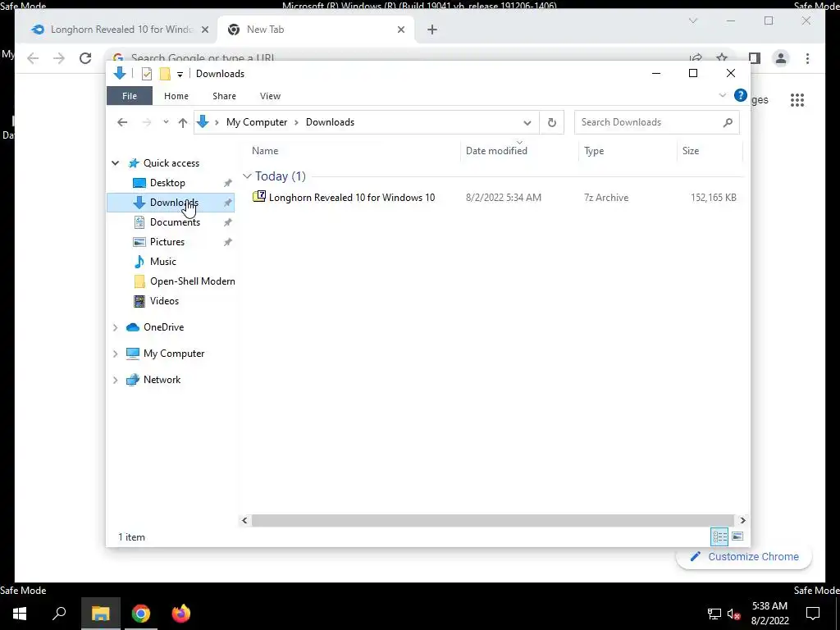The image size is (840, 630).
Task: Open Chrome three-dot menu
Action: 807,58
